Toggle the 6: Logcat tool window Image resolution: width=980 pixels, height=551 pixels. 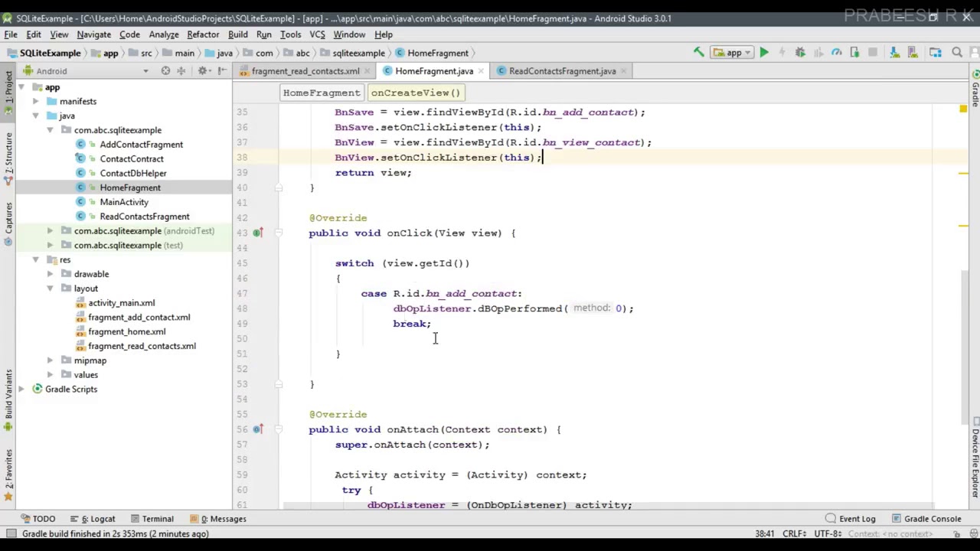tap(92, 519)
